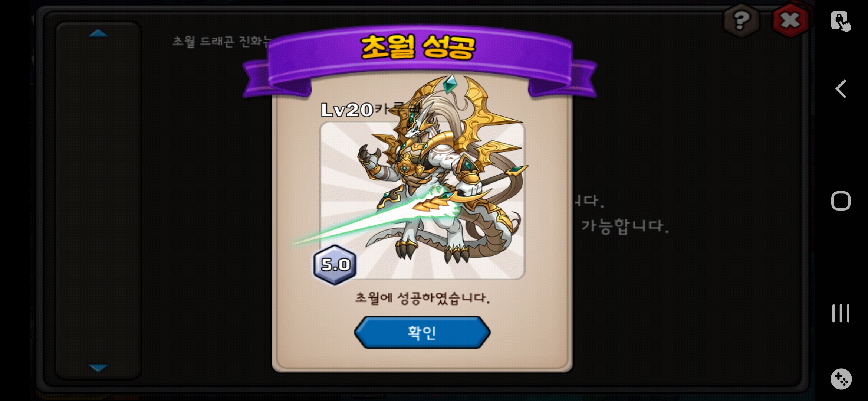Tap the Lv20 level label
This screenshot has height=401, width=868.
point(347,110)
